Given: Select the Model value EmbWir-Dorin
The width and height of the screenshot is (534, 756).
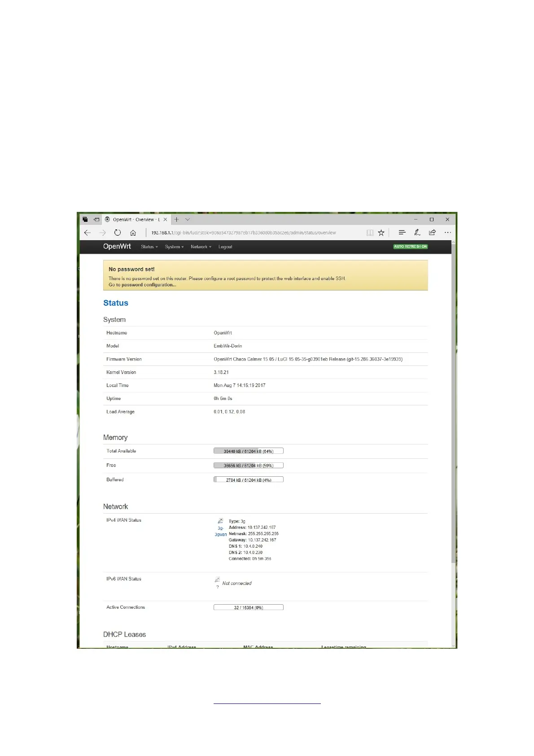Looking at the screenshot, I should [x=228, y=346].
